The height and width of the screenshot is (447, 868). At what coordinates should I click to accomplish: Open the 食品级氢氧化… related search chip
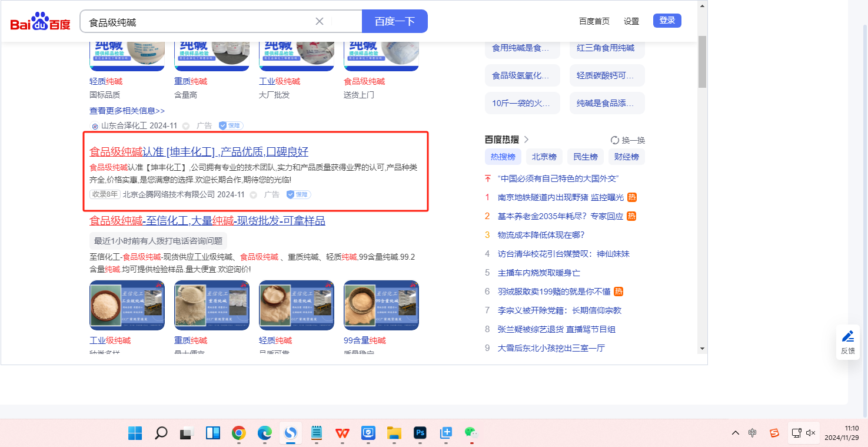point(523,75)
